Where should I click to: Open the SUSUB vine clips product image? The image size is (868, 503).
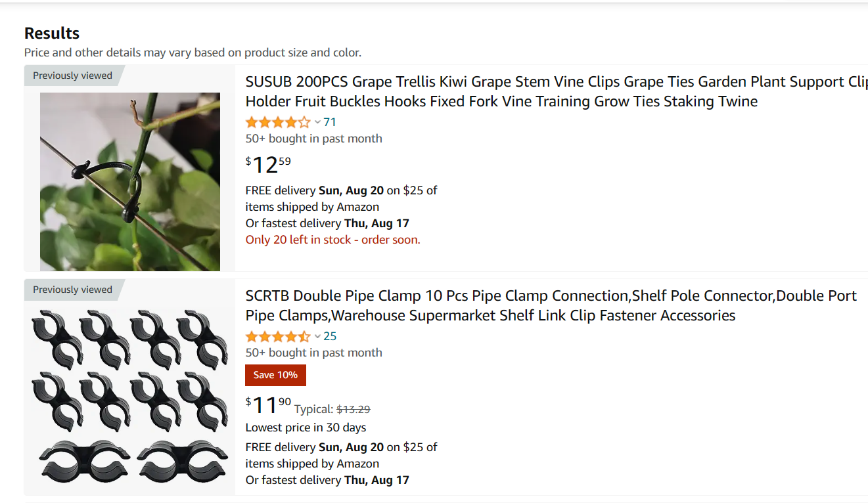pos(130,181)
